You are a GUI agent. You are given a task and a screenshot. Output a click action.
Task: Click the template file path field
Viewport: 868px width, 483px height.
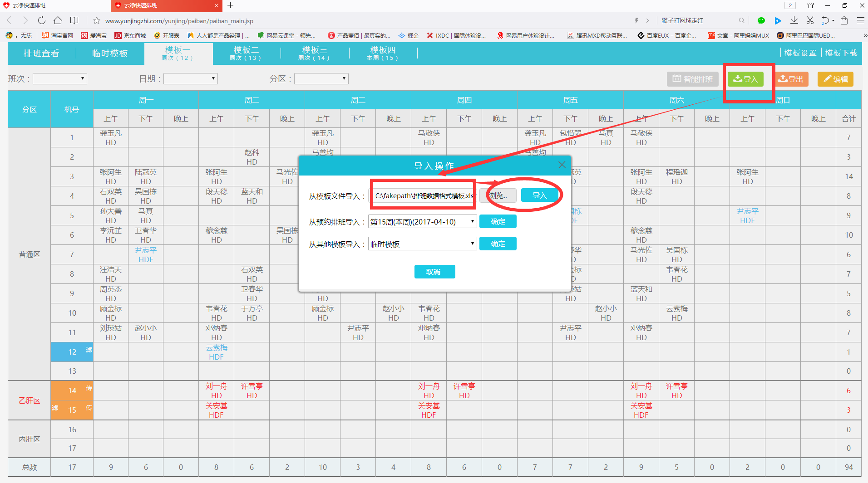click(424, 196)
